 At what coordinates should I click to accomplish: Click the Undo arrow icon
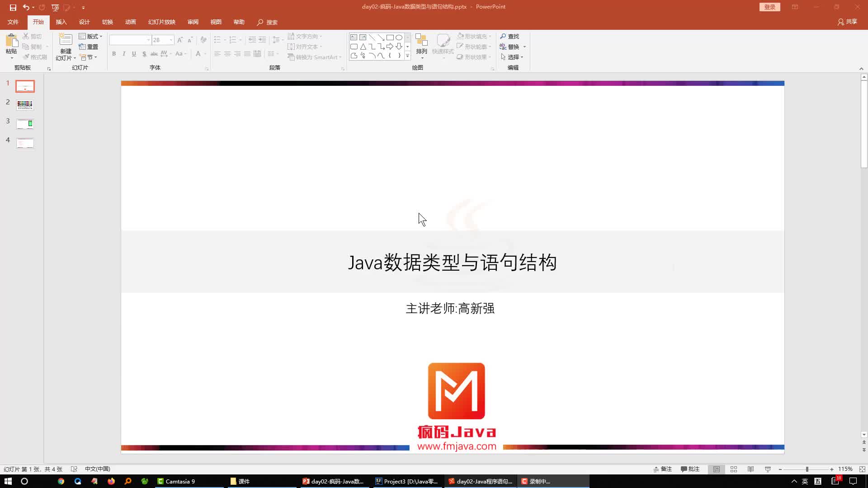point(26,7)
